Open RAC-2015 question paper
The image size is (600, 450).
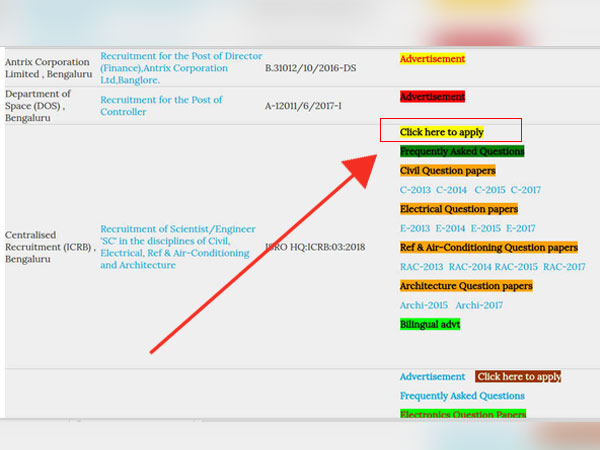coord(516,267)
